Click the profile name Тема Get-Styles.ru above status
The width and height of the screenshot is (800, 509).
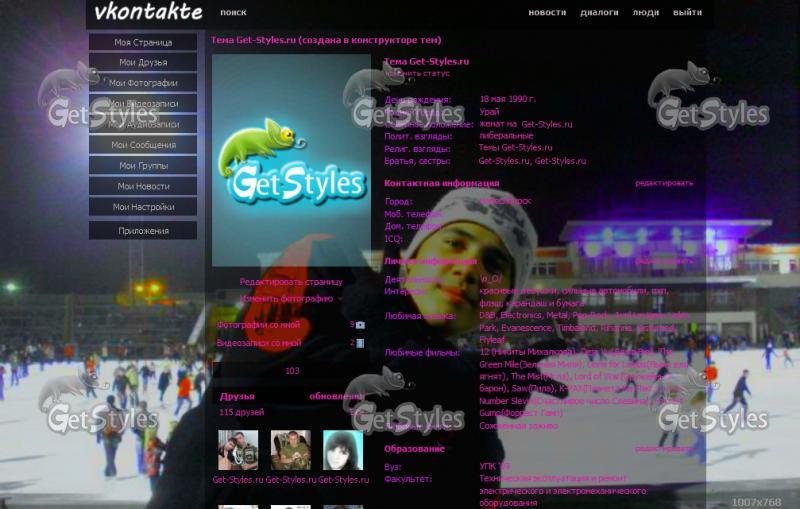tap(427, 62)
